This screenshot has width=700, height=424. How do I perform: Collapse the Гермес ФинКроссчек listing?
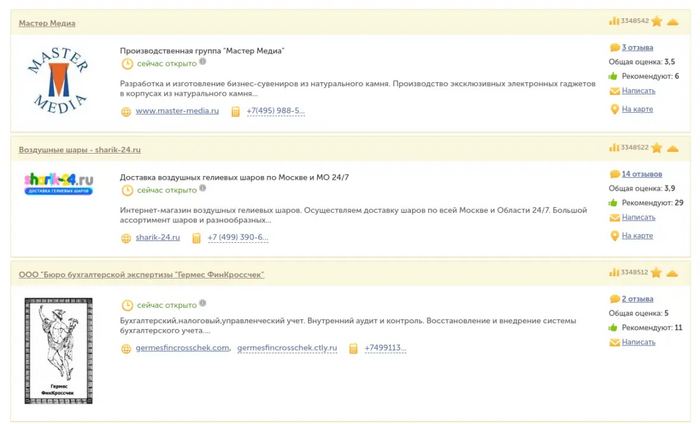click(x=674, y=273)
